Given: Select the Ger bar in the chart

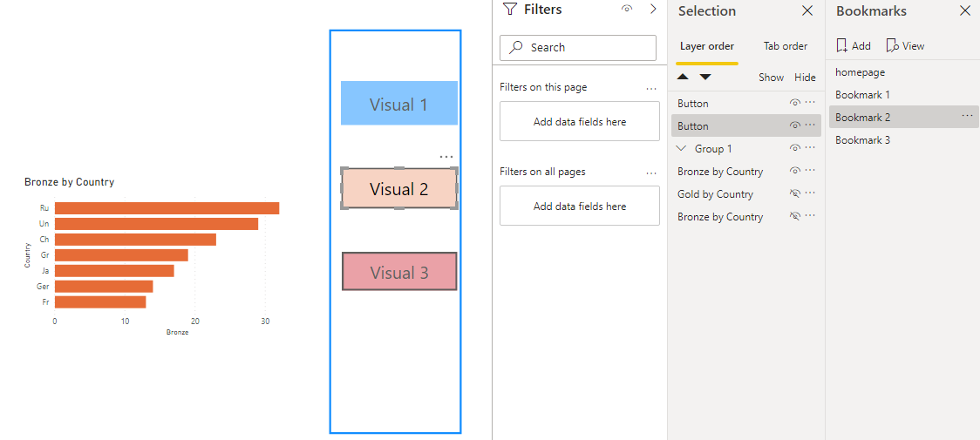Looking at the screenshot, I should pyautogui.click(x=104, y=287).
